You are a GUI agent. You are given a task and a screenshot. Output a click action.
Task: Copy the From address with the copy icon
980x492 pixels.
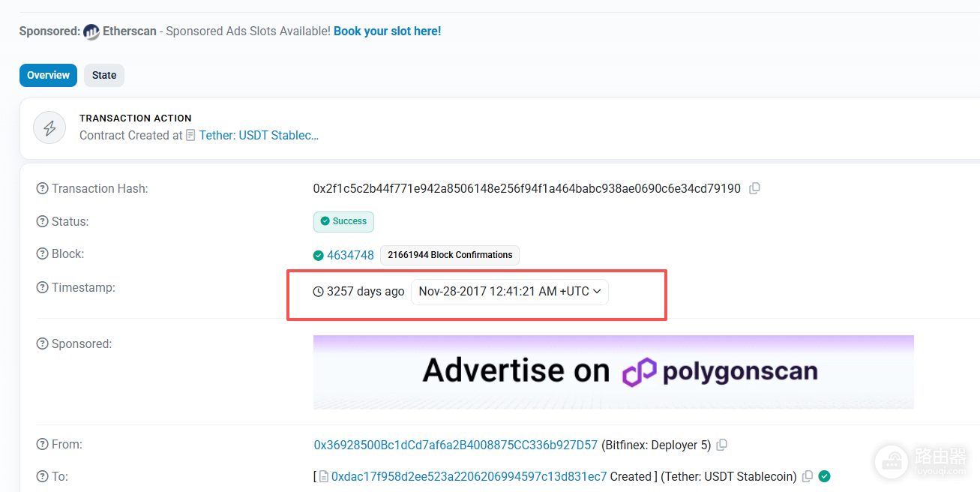pyautogui.click(x=721, y=445)
